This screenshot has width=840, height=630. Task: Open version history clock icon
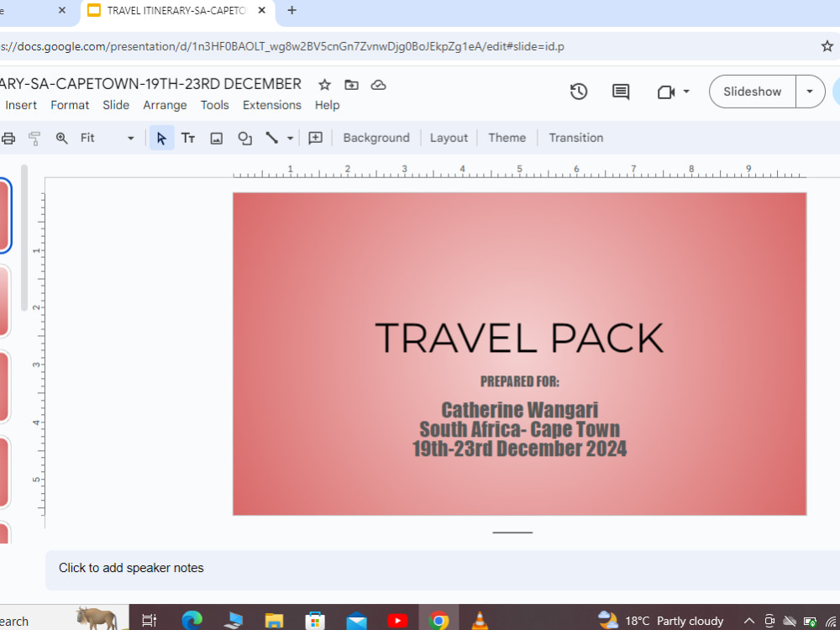[579, 92]
